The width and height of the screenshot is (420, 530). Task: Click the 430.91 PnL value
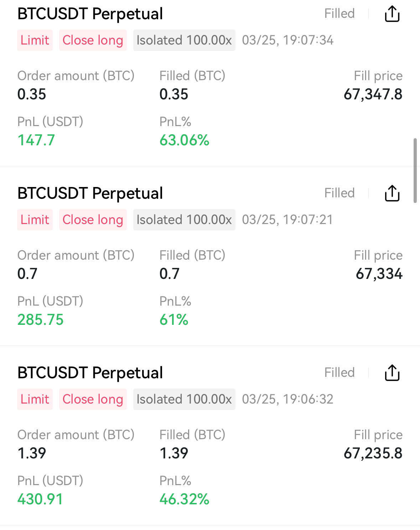tap(40, 499)
